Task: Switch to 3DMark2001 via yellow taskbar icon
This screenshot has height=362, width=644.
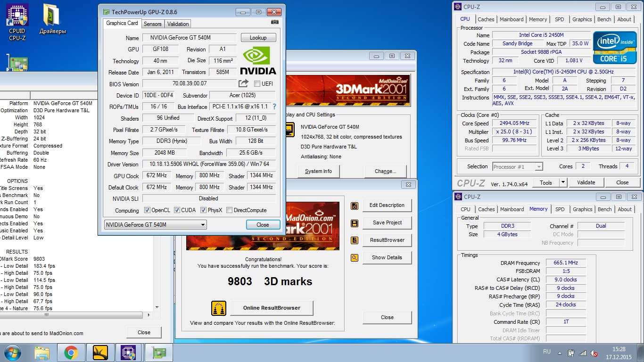Action: 100,353
